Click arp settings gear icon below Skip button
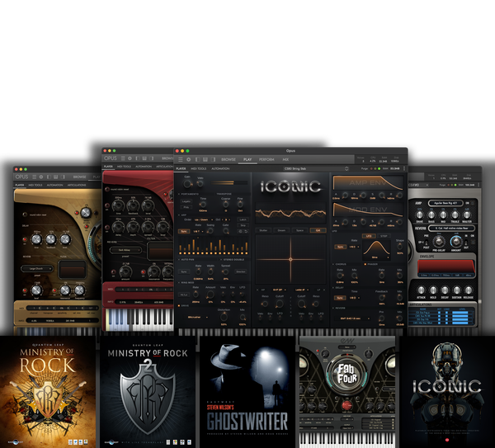Screen dimensions: 495x448 pyautogui.click(x=241, y=231)
